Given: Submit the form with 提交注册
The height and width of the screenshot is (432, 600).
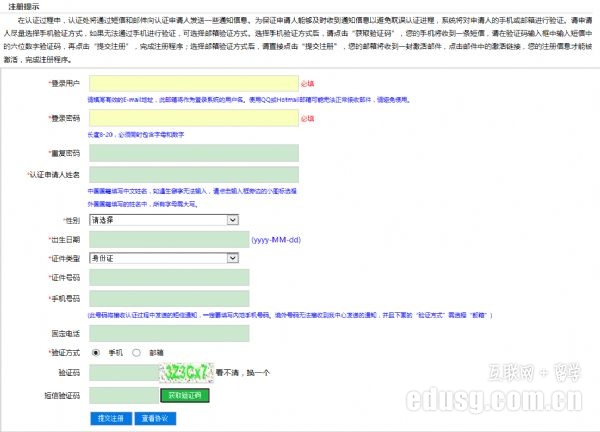Looking at the screenshot, I should [110, 417].
